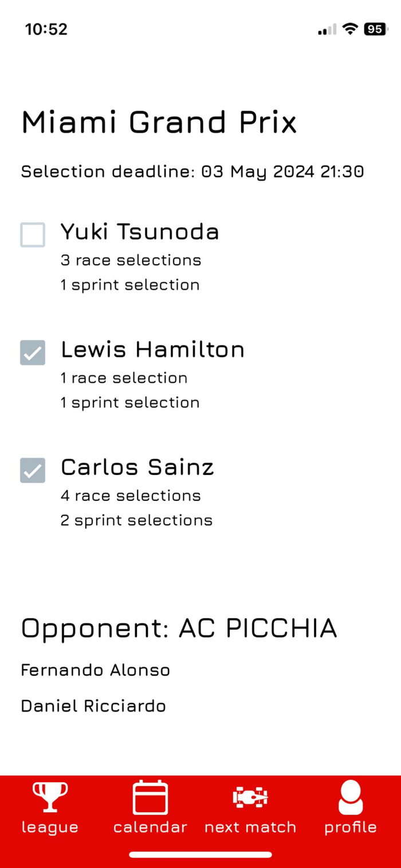The image size is (401, 868).
Task: Switch to the league tab label
Action: (50, 827)
